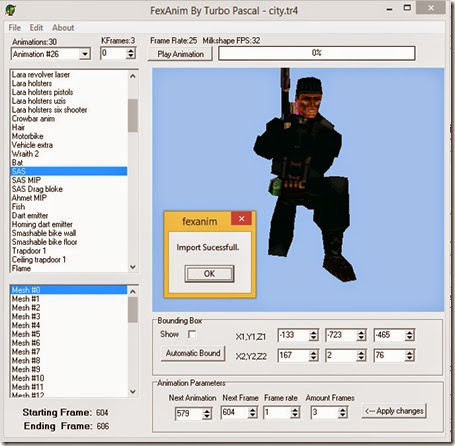This screenshot has width=455, height=446.
Task: Open the About menu
Action: coord(63,28)
